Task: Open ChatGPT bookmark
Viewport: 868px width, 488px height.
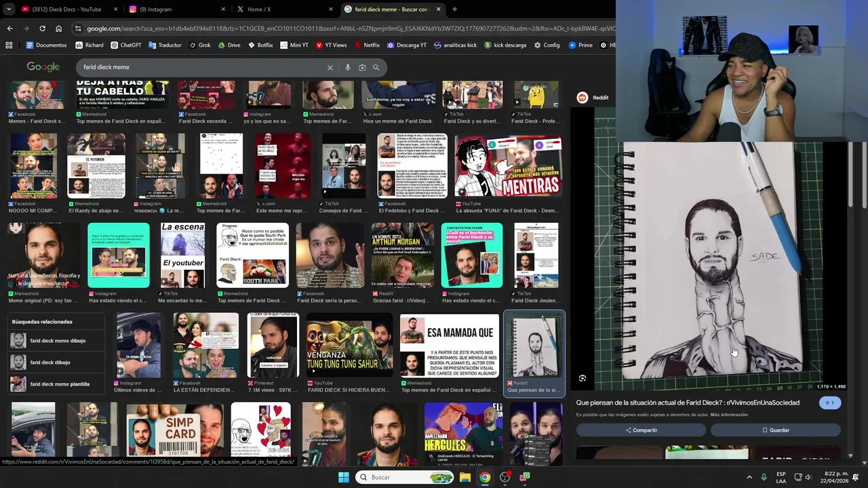Action: pos(125,45)
